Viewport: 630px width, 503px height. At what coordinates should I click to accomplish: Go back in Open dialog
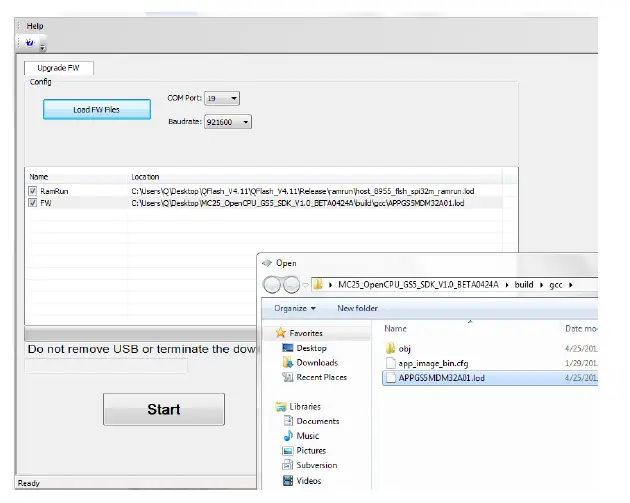point(272,285)
